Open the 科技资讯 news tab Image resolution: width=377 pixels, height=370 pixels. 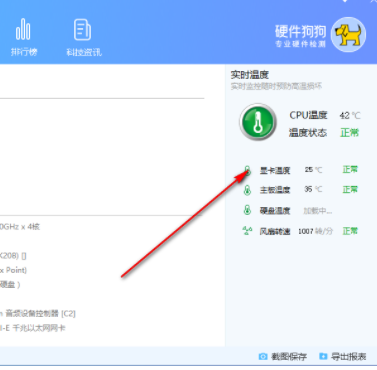[x=83, y=37]
